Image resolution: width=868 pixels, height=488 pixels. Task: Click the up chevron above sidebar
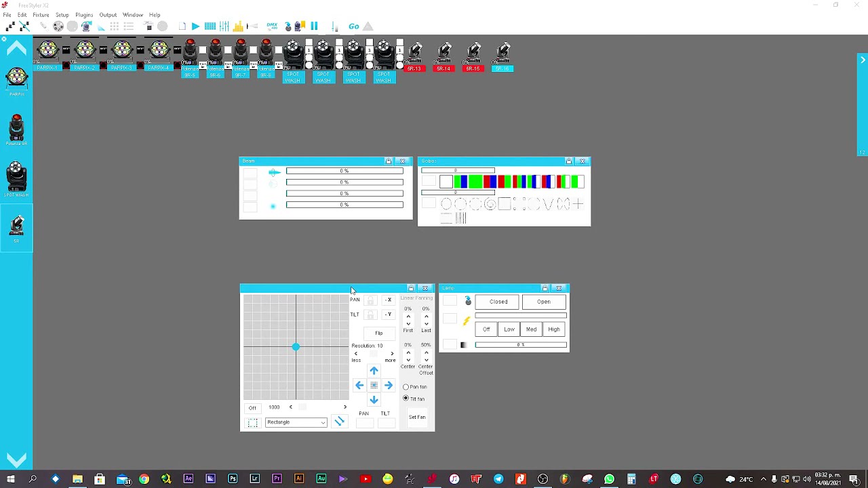(x=16, y=48)
